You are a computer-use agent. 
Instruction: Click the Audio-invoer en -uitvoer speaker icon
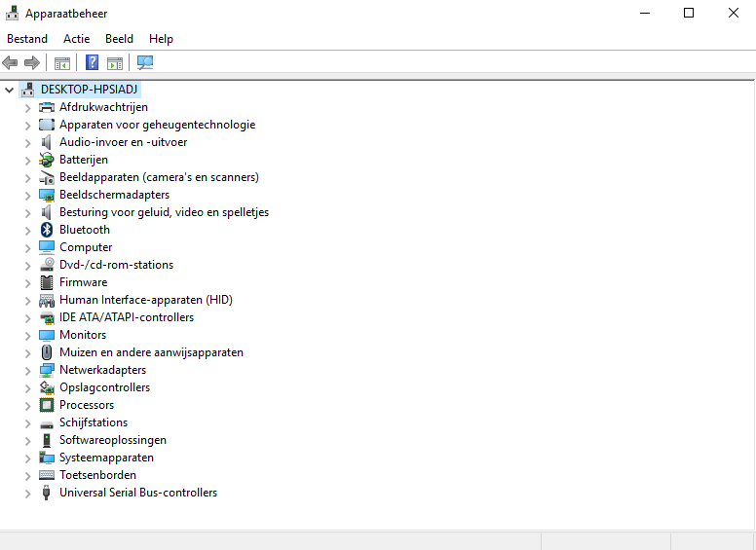tap(47, 142)
